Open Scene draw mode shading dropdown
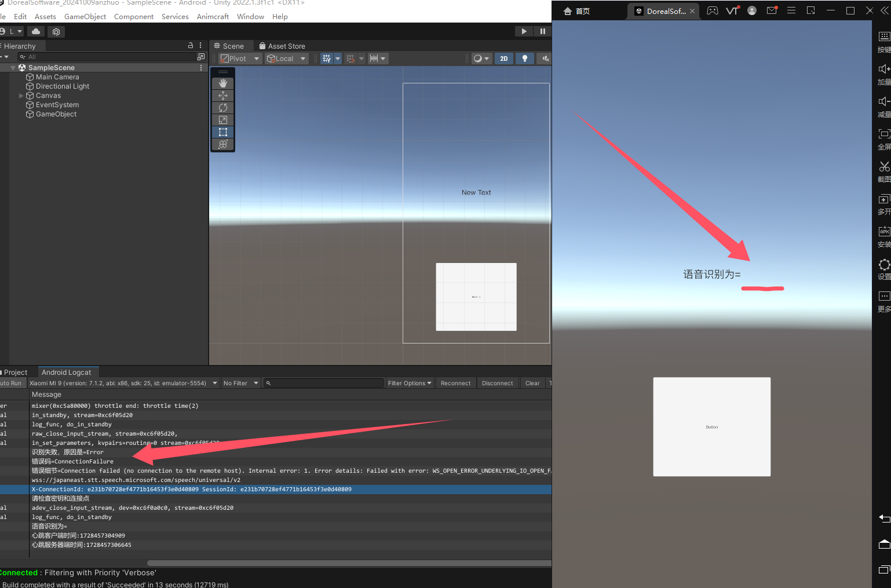 (x=481, y=59)
